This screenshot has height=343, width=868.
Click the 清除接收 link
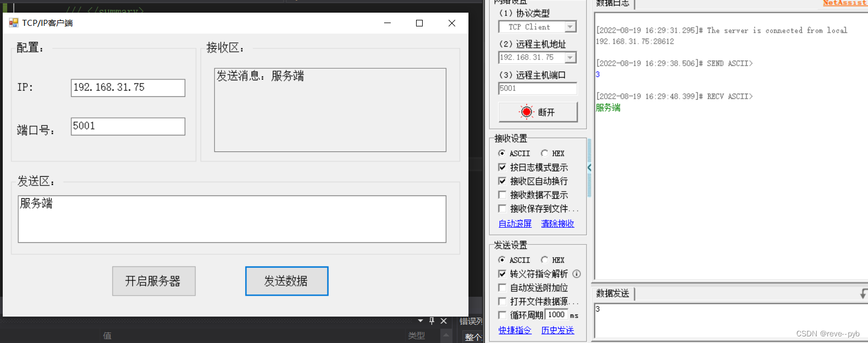tap(558, 224)
